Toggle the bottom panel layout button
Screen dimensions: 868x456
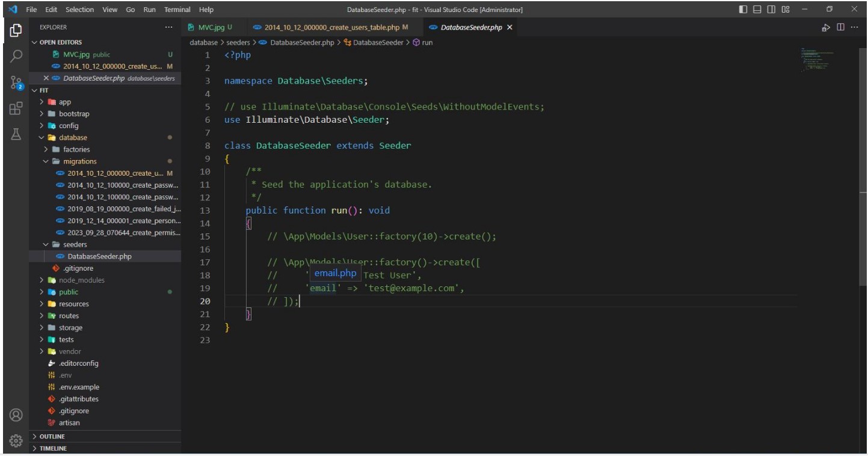[757, 10]
